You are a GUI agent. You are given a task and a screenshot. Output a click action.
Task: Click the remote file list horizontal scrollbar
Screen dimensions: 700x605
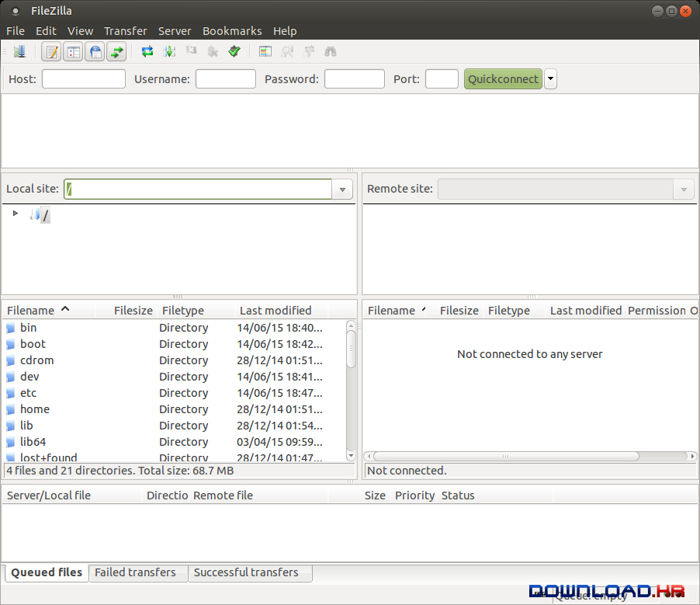(x=506, y=456)
